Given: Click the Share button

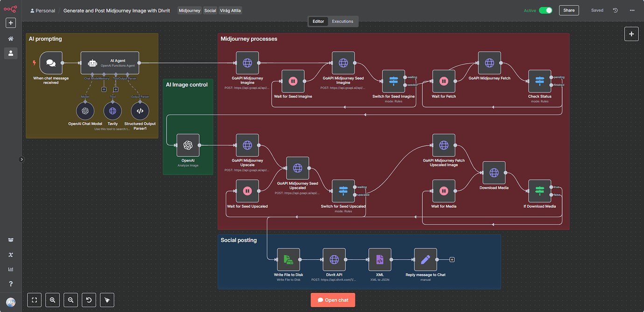Looking at the screenshot, I should pos(568,10).
